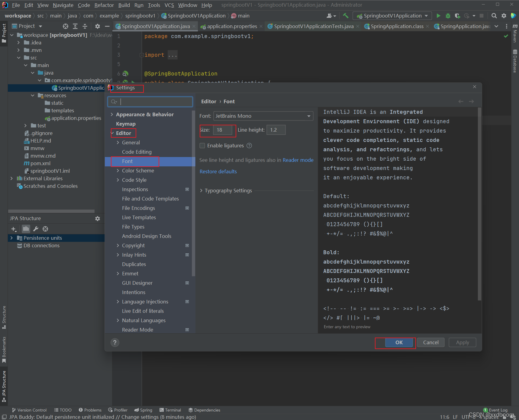519x420 pixels.
Task: Open the Font name combo box
Action: 263,116
